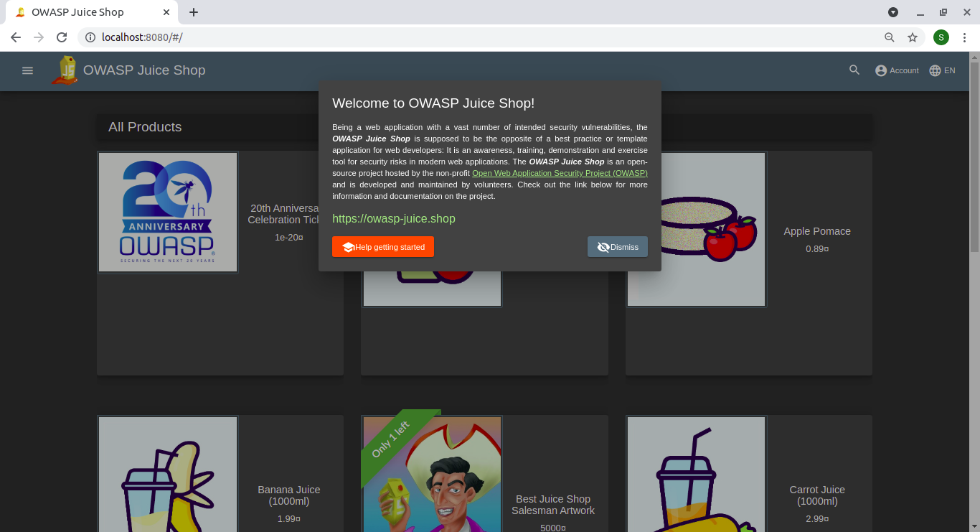Image resolution: width=980 pixels, height=532 pixels.
Task: Open the EN language selector
Action: pos(942,70)
